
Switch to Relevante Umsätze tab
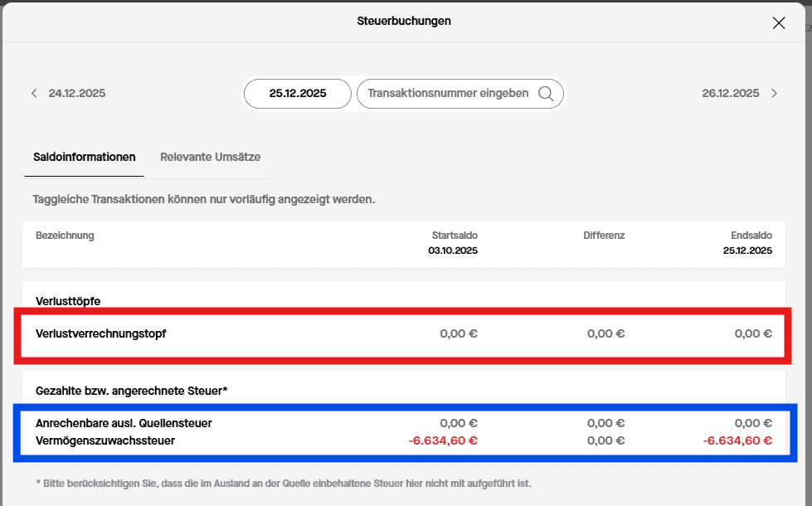(x=211, y=157)
